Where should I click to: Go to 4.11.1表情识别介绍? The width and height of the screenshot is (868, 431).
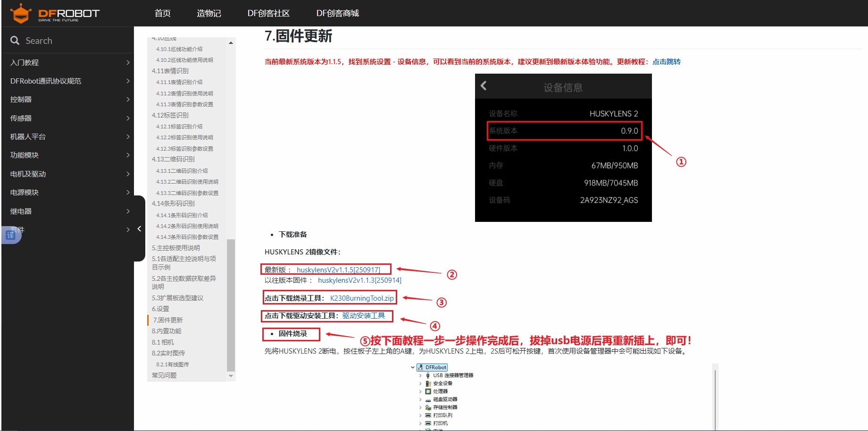pyautogui.click(x=179, y=82)
